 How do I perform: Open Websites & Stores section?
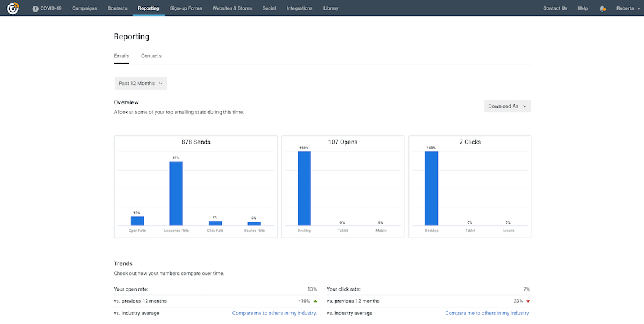pos(233,8)
